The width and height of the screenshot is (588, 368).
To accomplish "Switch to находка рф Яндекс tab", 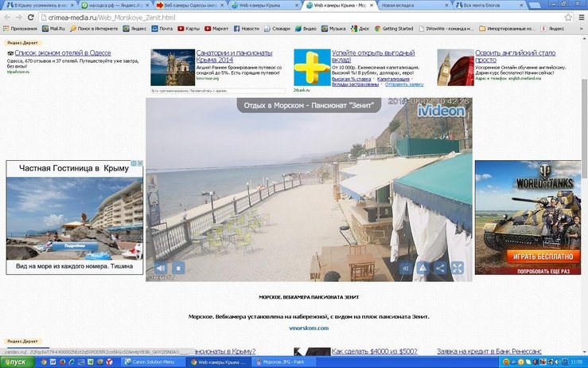I will pyautogui.click(x=115, y=6).
